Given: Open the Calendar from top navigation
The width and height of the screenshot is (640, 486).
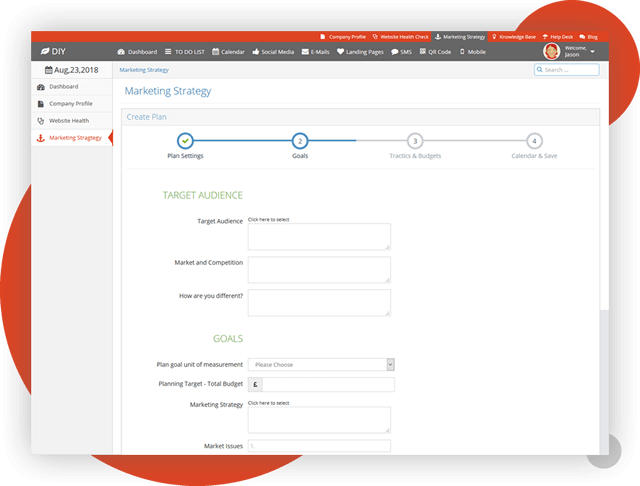Looking at the screenshot, I should pos(229,51).
